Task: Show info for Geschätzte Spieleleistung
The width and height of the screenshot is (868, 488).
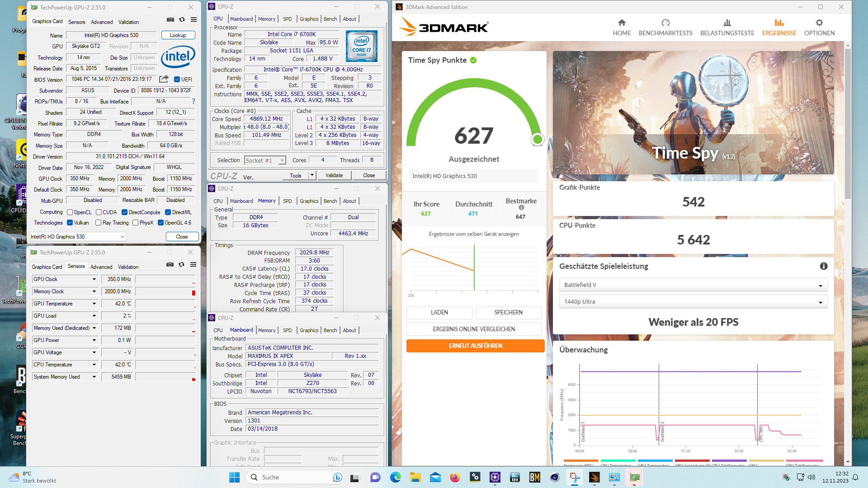Action: [x=824, y=266]
